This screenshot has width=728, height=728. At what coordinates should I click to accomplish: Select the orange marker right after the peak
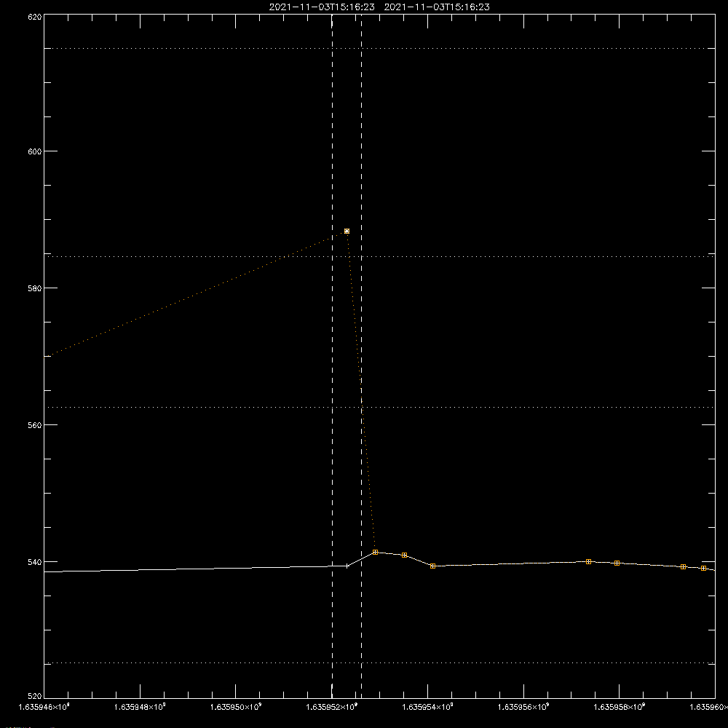404,555
